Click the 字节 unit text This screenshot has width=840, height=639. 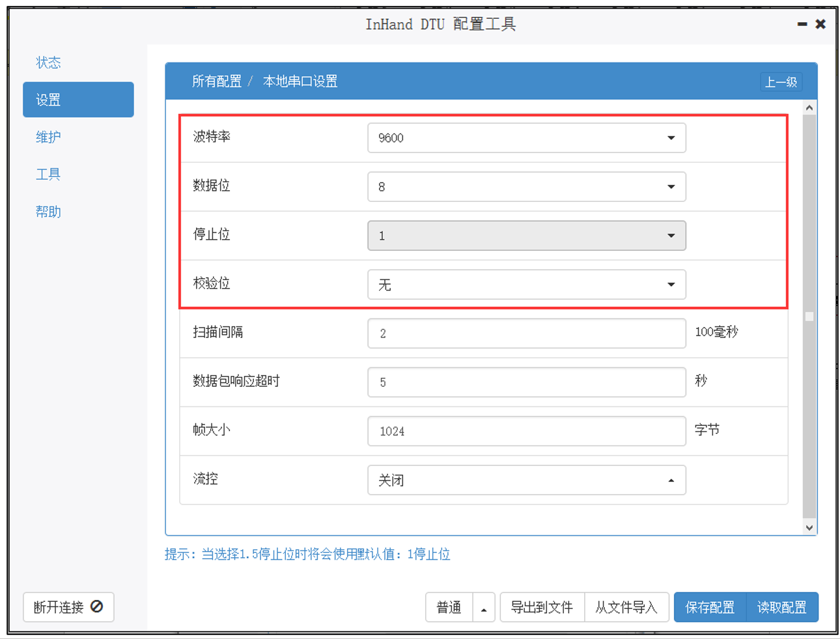click(707, 430)
